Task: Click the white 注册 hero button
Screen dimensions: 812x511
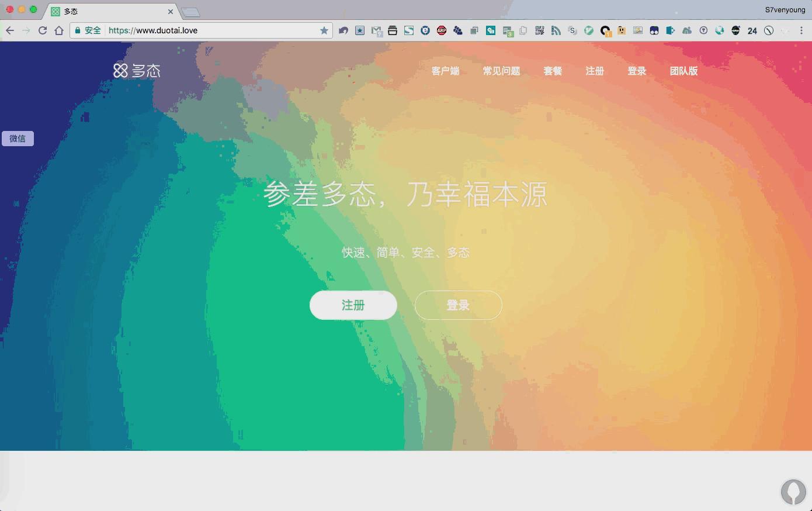Action: (x=353, y=305)
